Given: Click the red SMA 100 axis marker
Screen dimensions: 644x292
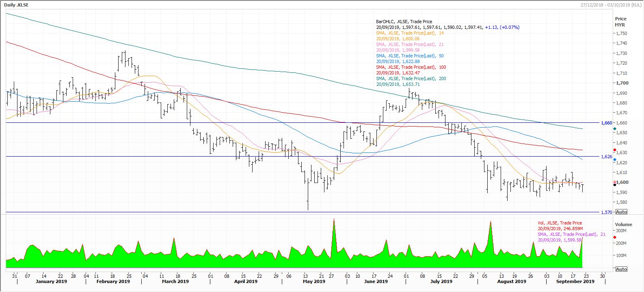Looking at the screenshot, I should [x=615, y=150].
